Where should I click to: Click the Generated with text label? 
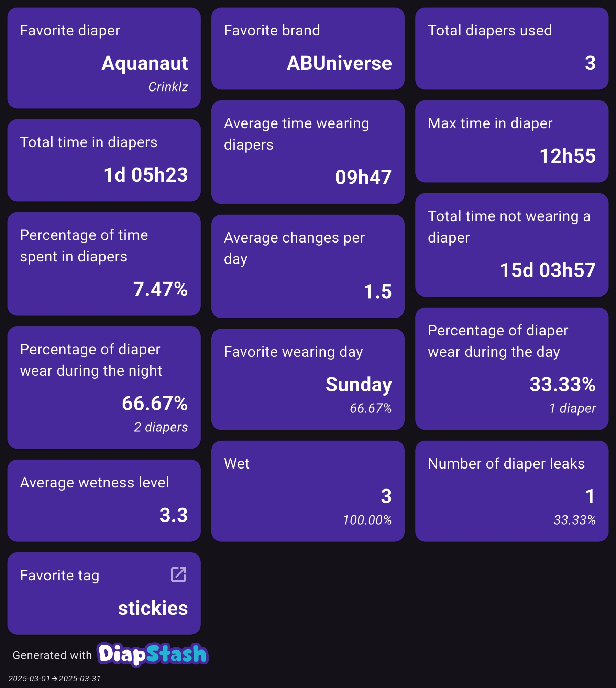pyautogui.click(x=52, y=655)
